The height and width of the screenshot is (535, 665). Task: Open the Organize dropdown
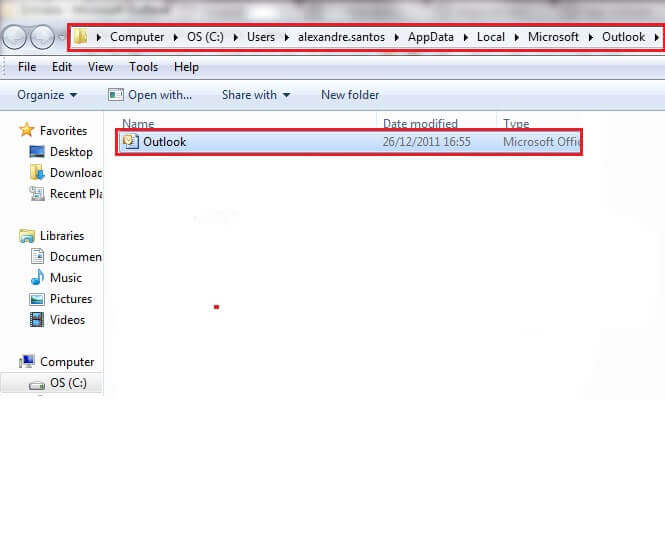pyautogui.click(x=47, y=95)
